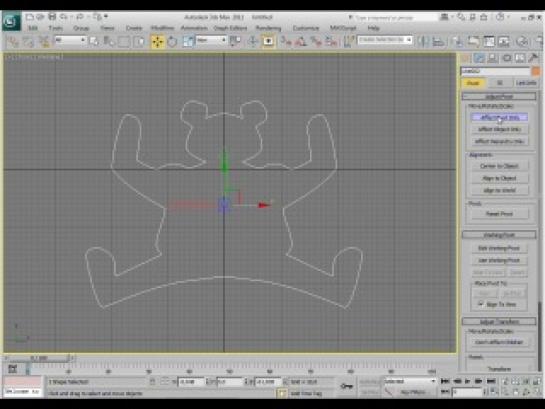Select the Rotate tool icon

coord(172,42)
